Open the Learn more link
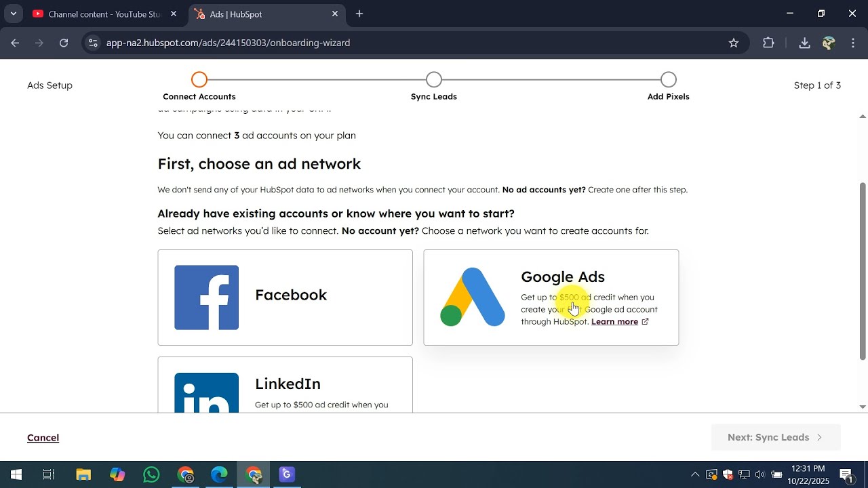The image size is (868, 488). click(614, 322)
